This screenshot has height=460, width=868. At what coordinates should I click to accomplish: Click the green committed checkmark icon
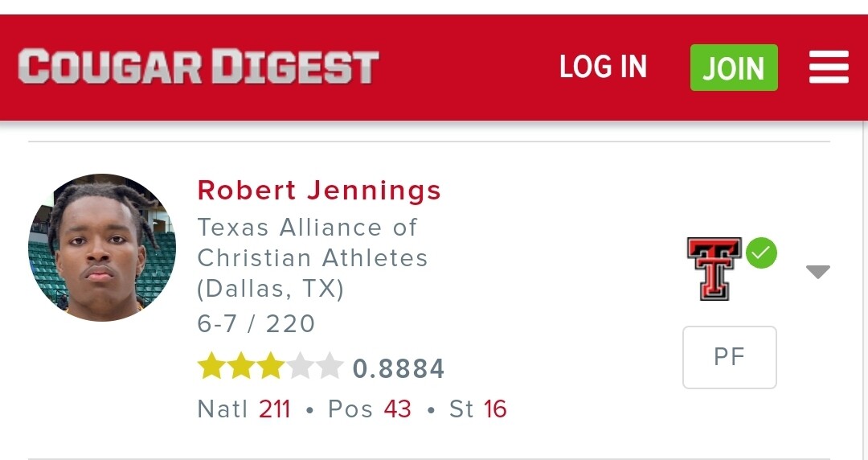point(761,253)
